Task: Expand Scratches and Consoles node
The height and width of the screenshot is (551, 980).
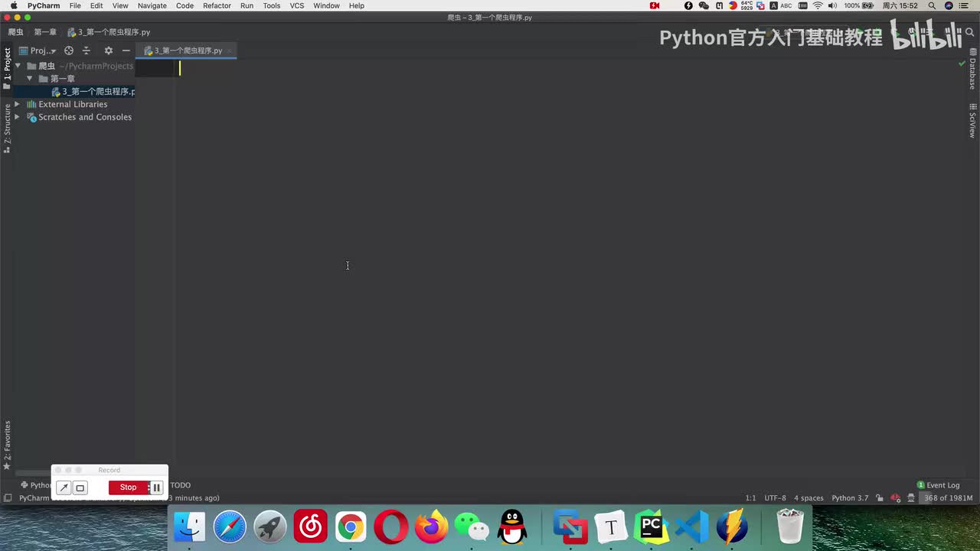Action: [18, 117]
